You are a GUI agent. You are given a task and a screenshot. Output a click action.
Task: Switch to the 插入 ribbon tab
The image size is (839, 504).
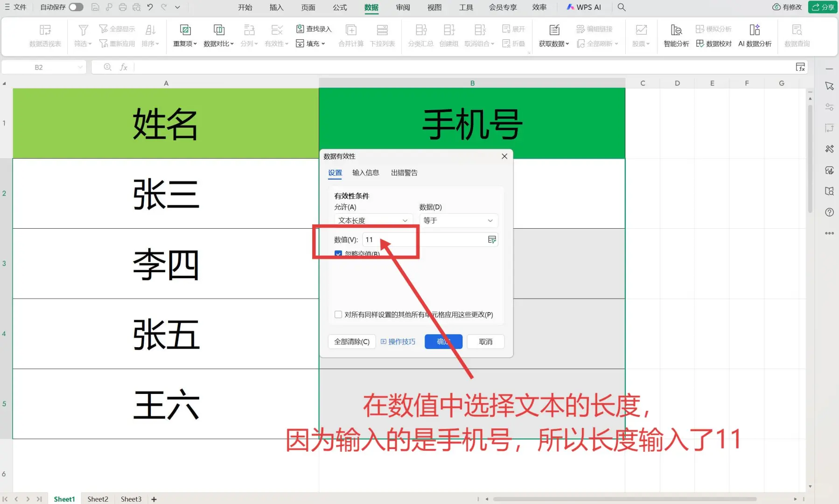(277, 7)
